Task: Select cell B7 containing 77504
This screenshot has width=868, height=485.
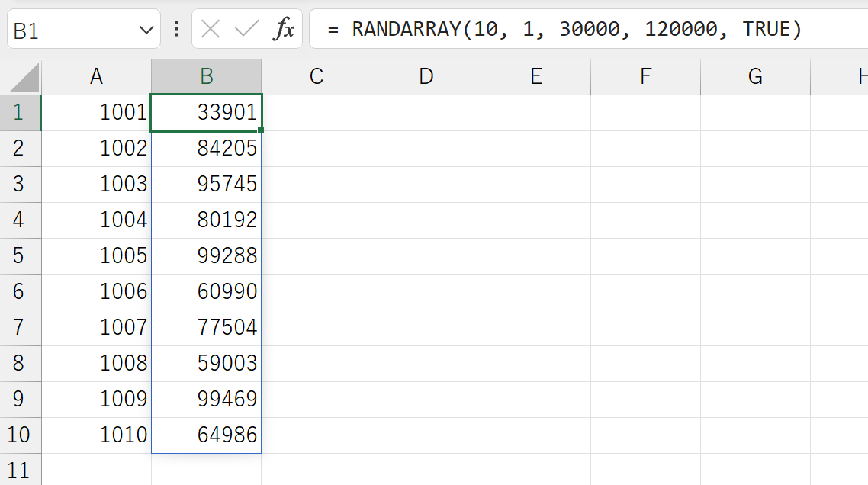Action: 207,328
